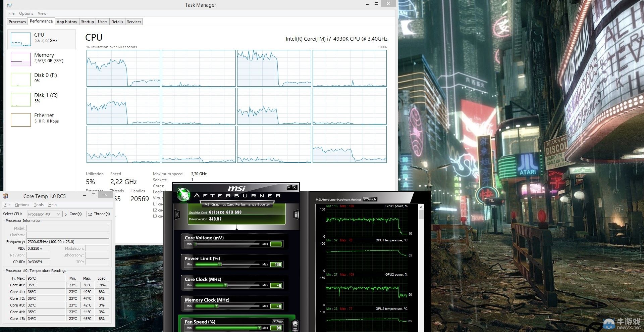644x332 pixels.
Task: Click the Tj. Max 95°C field
Action: click(x=46, y=278)
